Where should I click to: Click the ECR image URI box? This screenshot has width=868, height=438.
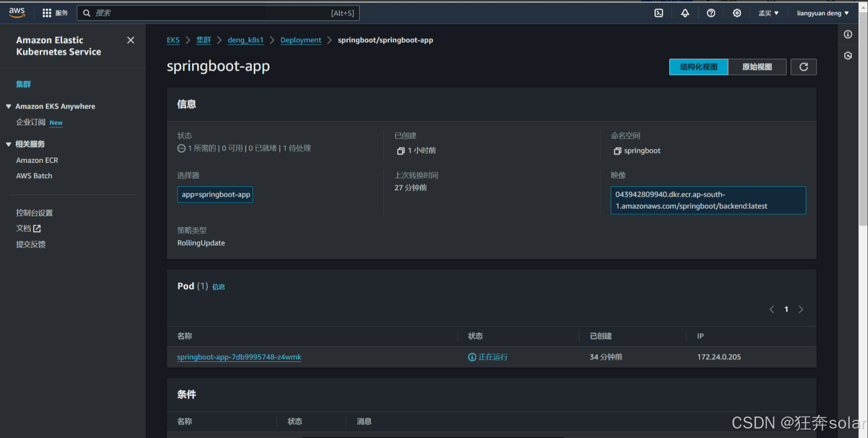708,200
